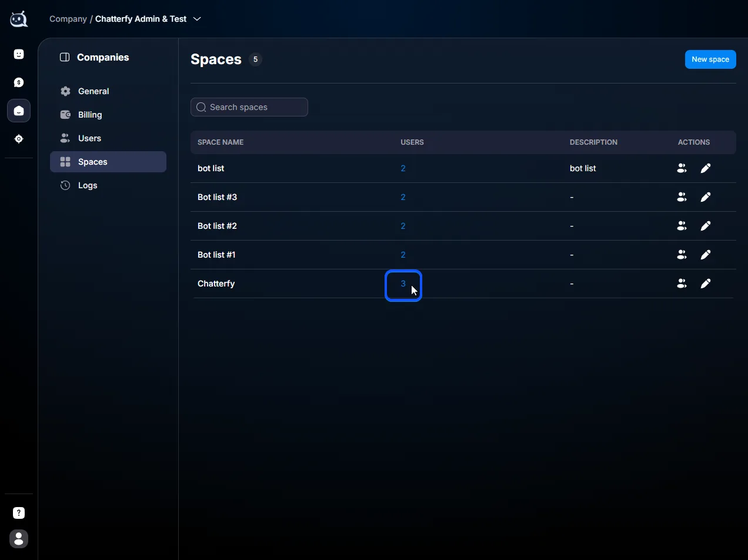
Task: Go to the Users menu item
Action: pos(108,138)
